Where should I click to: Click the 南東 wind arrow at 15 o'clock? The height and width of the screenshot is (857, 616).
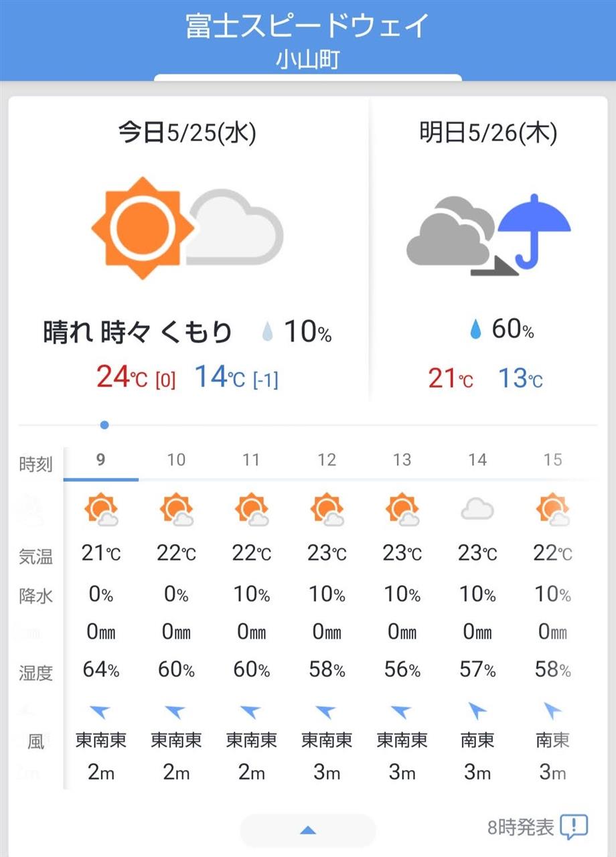point(552,710)
